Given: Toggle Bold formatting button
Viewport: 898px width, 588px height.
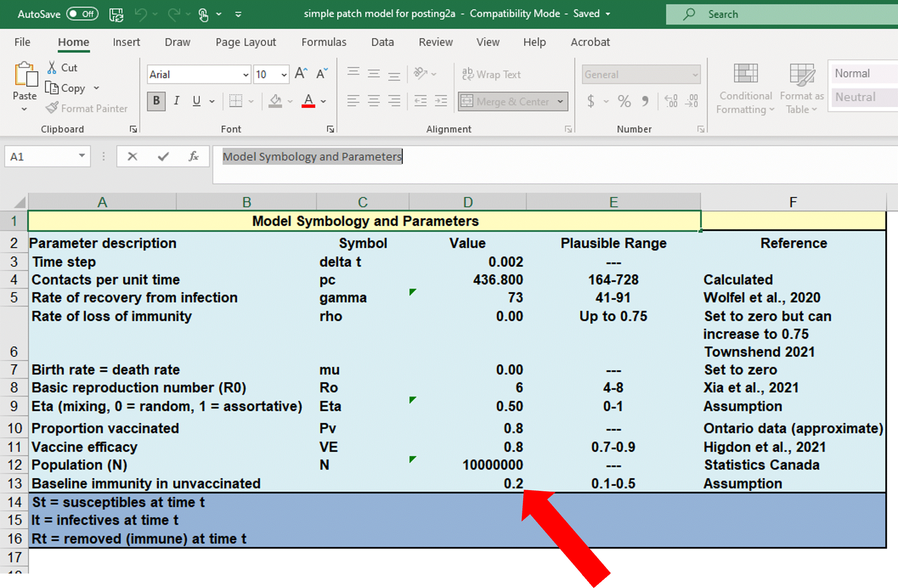Looking at the screenshot, I should tap(156, 101).
